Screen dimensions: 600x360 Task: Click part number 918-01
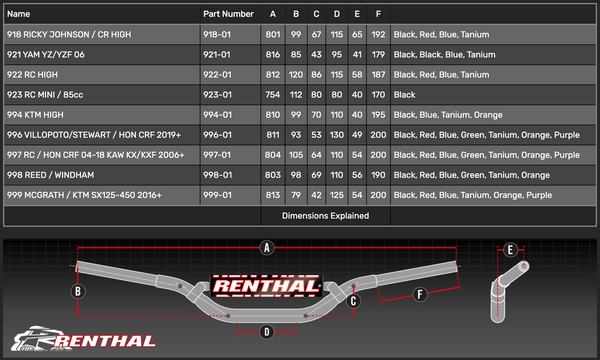(x=217, y=34)
